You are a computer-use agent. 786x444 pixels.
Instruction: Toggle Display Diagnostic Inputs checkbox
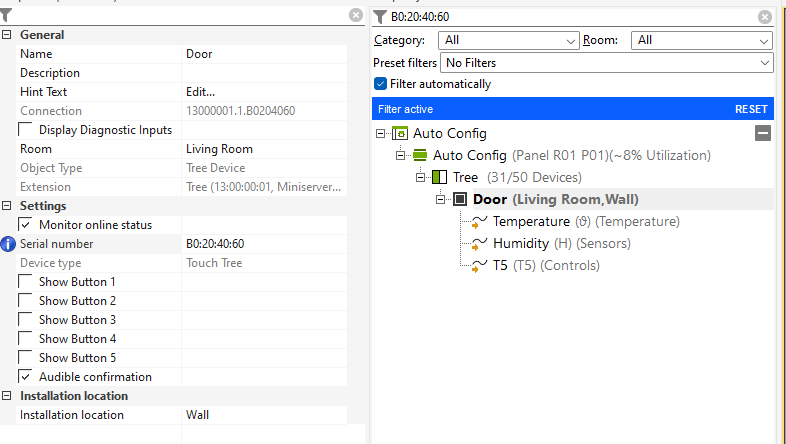tap(26, 130)
